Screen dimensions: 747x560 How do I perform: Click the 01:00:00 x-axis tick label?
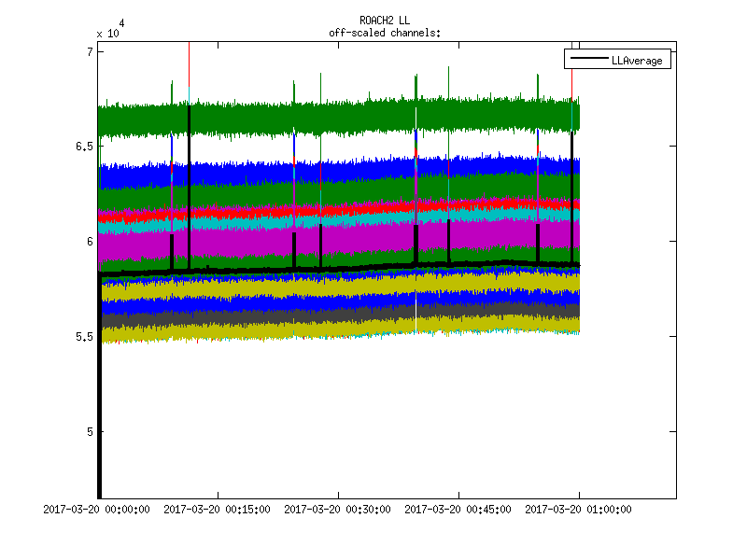(578, 510)
